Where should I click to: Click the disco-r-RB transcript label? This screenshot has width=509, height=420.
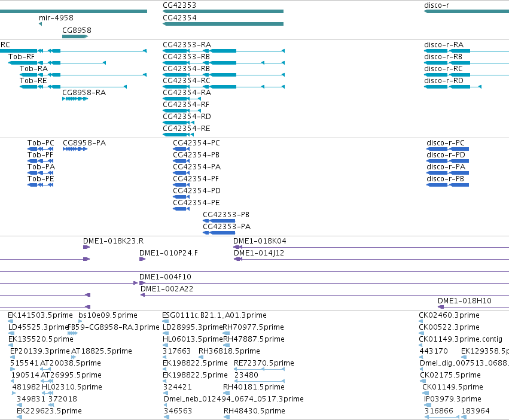pos(443,57)
